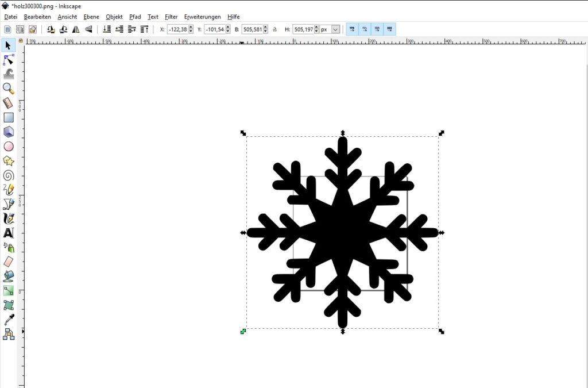Open the Ebene menu
This screenshot has height=388, width=588.
pyautogui.click(x=91, y=17)
